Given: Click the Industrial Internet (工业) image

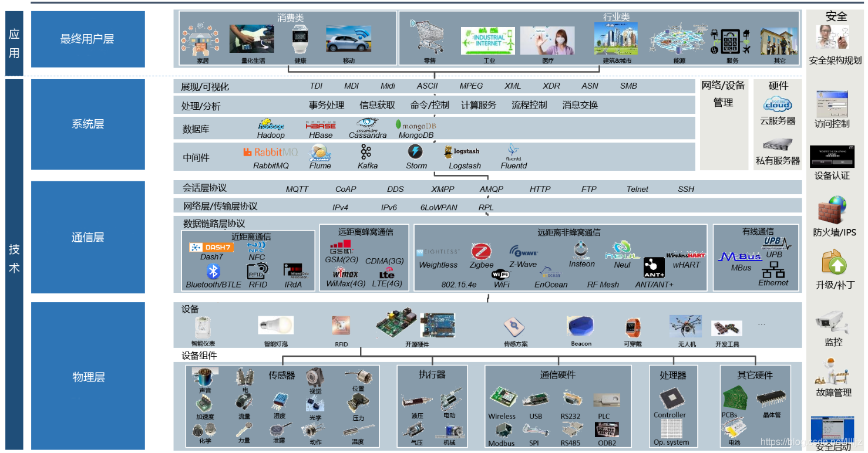Looking at the screenshot, I should [x=487, y=41].
